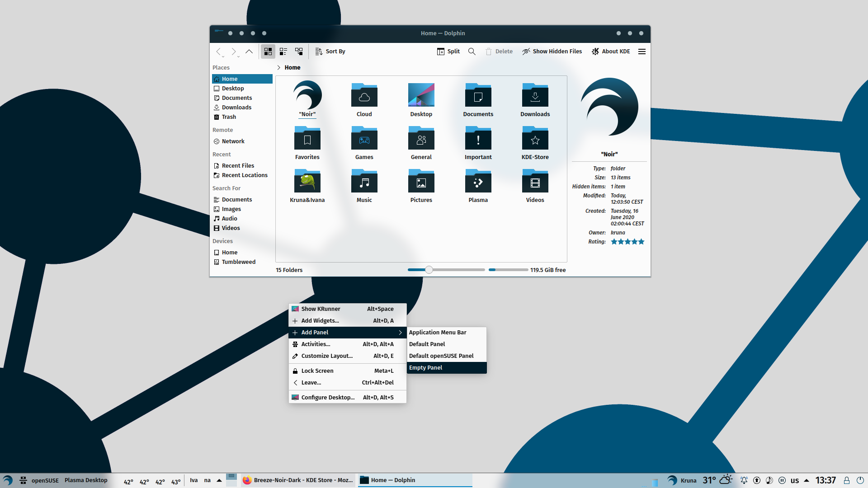Image resolution: width=868 pixels, height=488 pixels.
Task: Select the Tumbleweed device
Action: 242,262
